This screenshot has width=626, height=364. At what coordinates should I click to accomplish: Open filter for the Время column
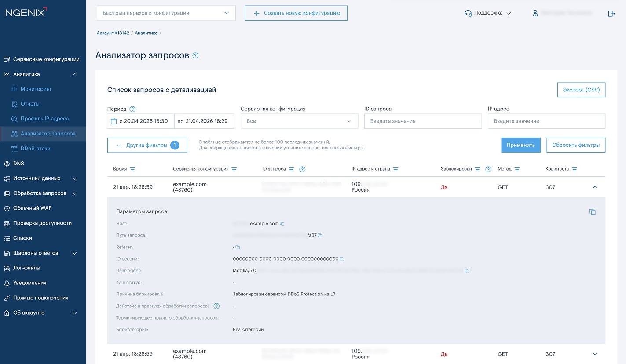coord(132,169)
